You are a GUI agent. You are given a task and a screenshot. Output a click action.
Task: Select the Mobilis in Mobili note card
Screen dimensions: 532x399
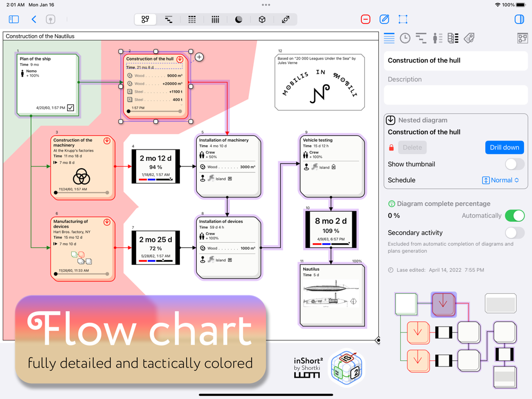click(320, 82)
